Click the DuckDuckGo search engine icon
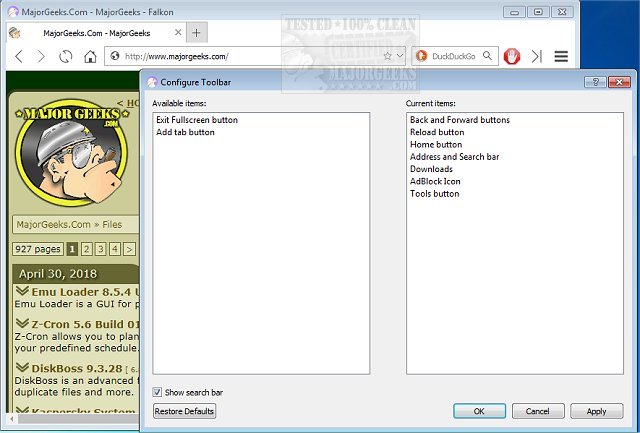This screenshot has width=640, height=433. 422,56
